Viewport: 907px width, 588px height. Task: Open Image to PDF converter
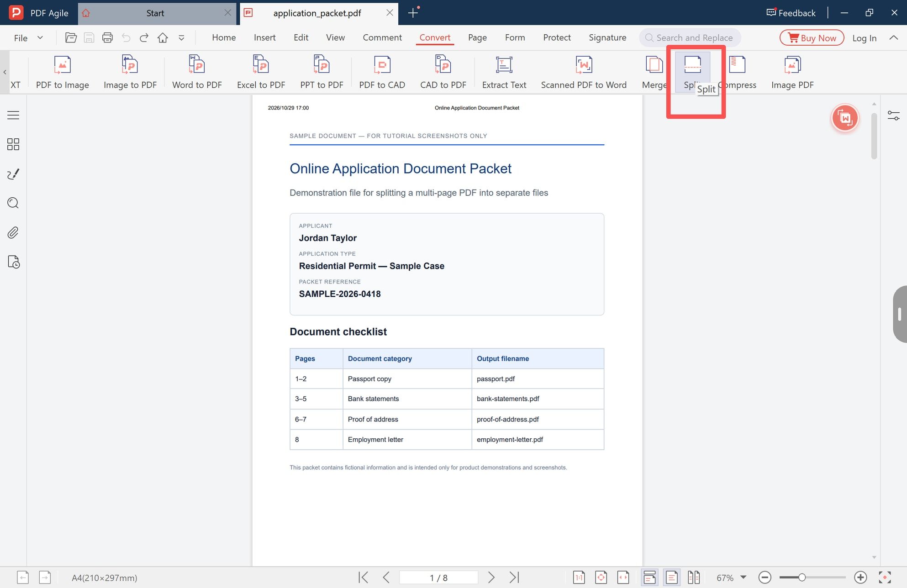(x=130, y=72)
